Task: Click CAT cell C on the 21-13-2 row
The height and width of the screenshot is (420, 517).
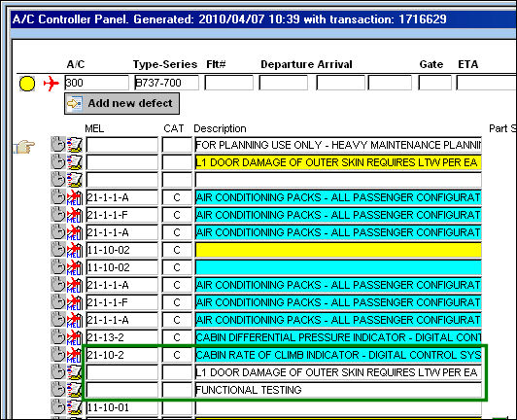Action: coord(177,337)
